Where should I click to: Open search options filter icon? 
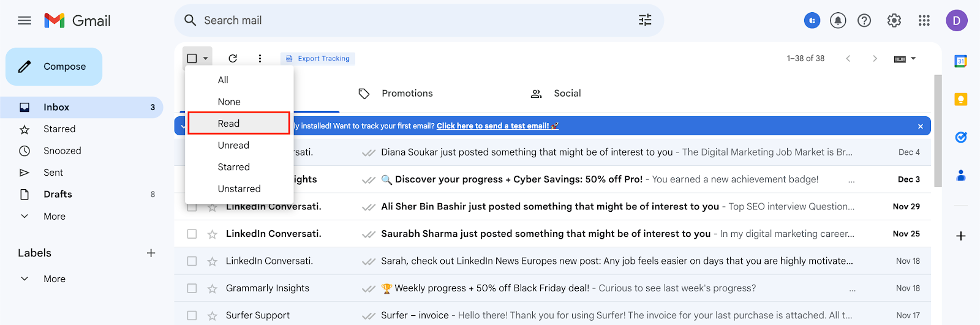click(645, 20)
